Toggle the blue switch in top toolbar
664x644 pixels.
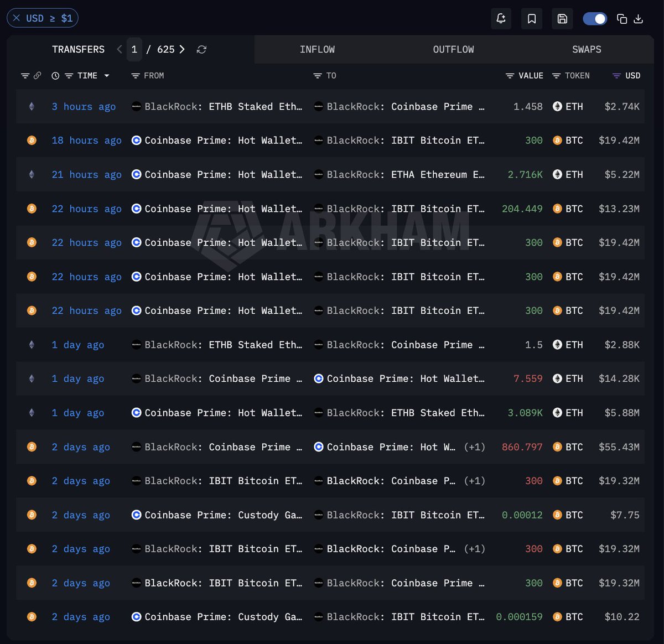coord(595,19)
